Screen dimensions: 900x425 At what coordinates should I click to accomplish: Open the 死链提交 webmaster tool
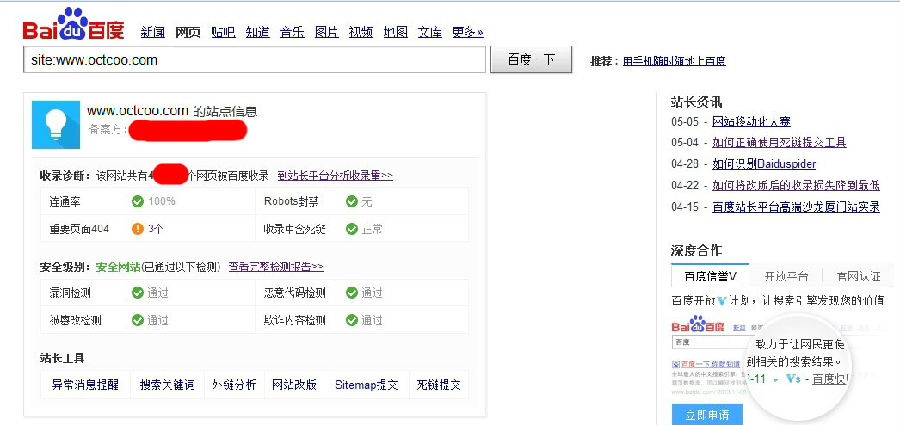click(x=439, y=385)
